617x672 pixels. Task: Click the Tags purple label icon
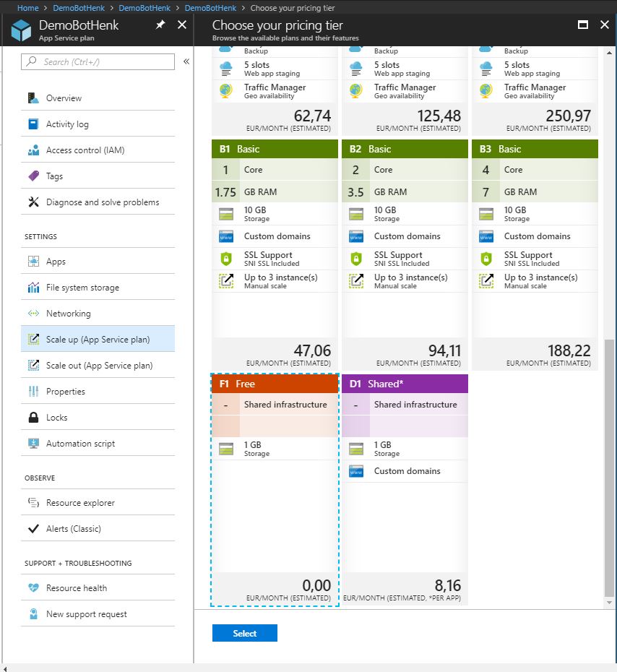coord(33,176)
